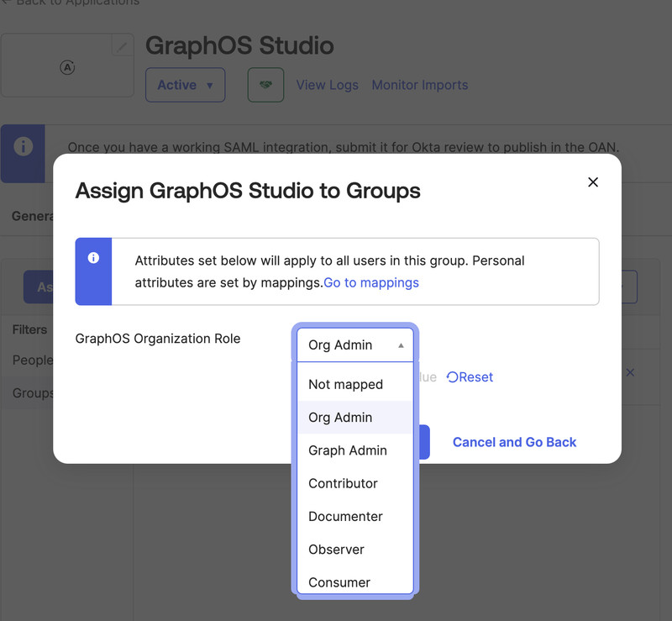The image size is (672, 621).
Task: Click the info icon in the dialog banner
Action: pos(93,258)
